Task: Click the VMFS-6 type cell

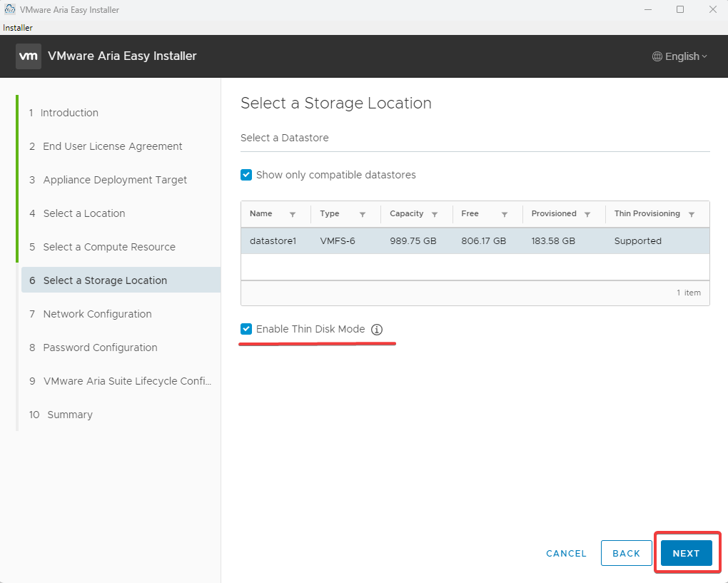Action: point(338,241)
